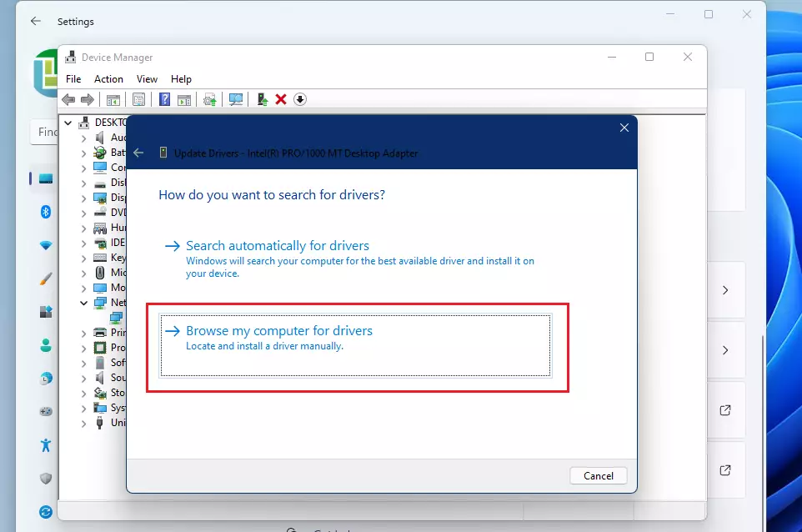802x532 pixels.
Task: Click the blue question mark Help icon
Action: [164, 99]
